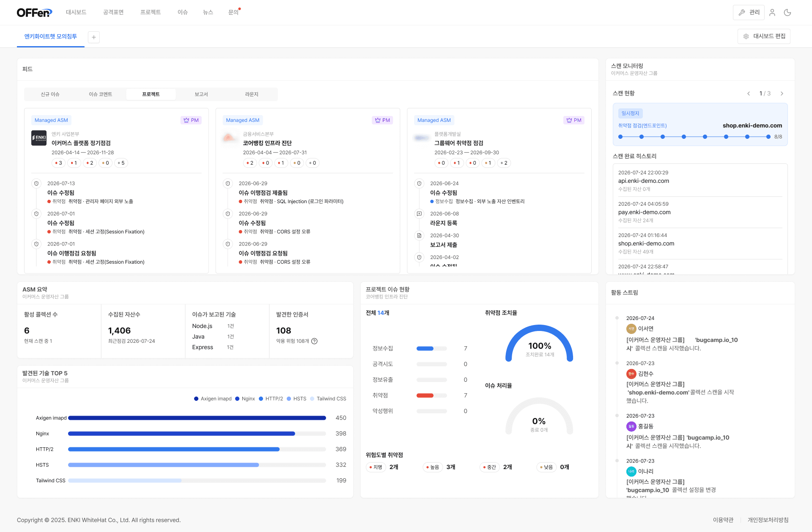The image size is (812, 532).
Task: Switch feed to 신규 이슈 tab
Action: (x=50, y=94)
